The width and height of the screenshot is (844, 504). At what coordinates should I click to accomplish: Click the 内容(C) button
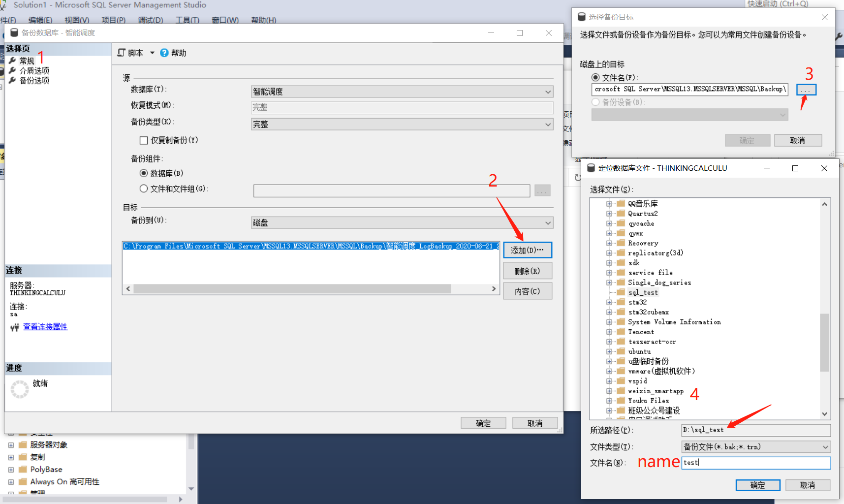[x=528, y=291]
